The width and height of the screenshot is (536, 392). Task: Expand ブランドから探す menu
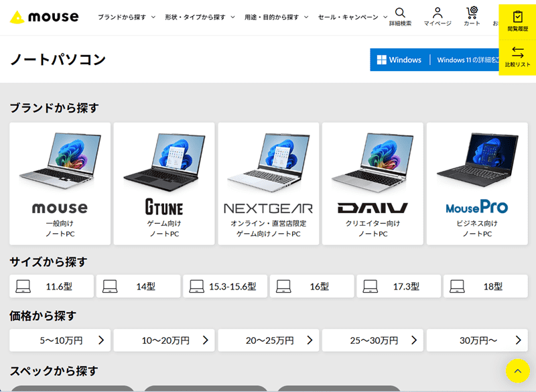127,17
